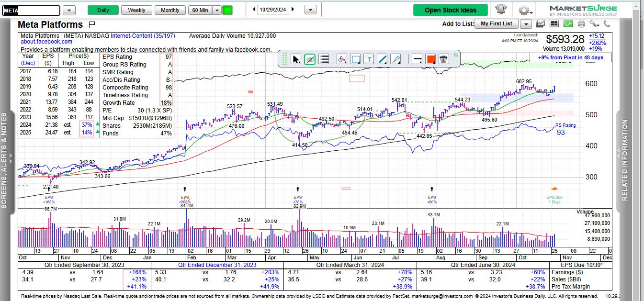Toggle hide drawings eye icon
The width and height of the screenshot is (644, 301).
pyautogui.click(x=310, y=59)
